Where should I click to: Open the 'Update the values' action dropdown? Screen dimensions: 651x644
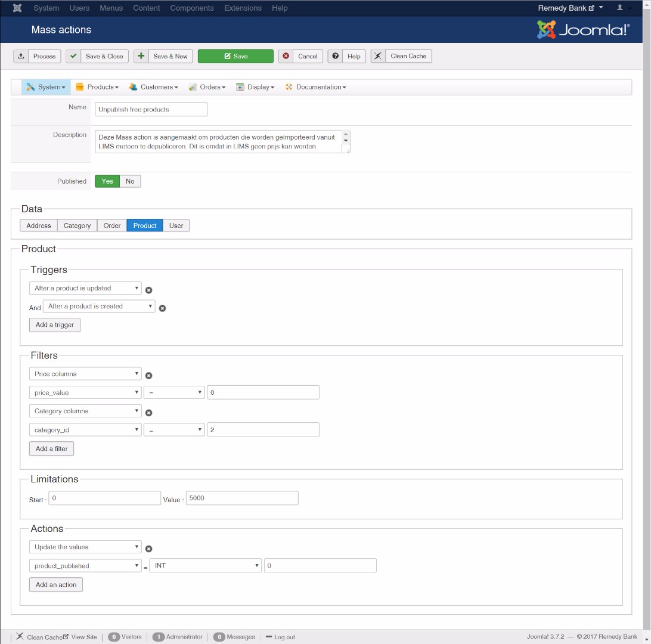[85, 547]
